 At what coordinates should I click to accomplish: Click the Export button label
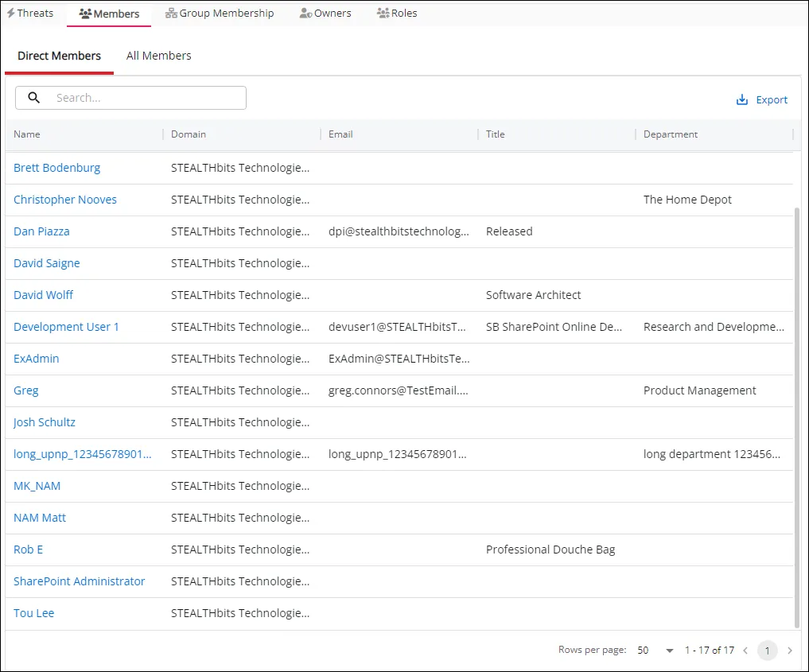[x=772, y=99]
